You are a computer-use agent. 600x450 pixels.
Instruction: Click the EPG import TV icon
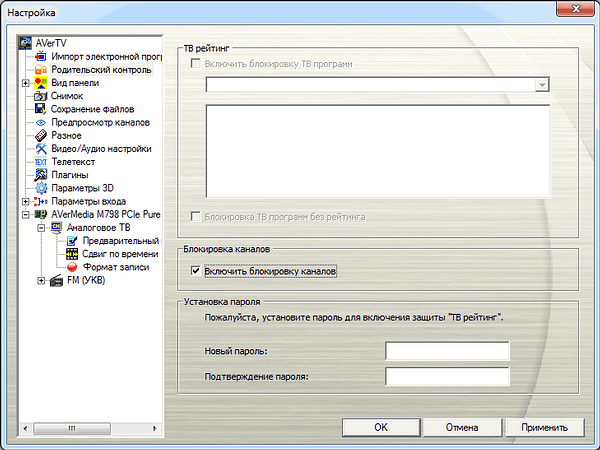[x=41, y=57]
